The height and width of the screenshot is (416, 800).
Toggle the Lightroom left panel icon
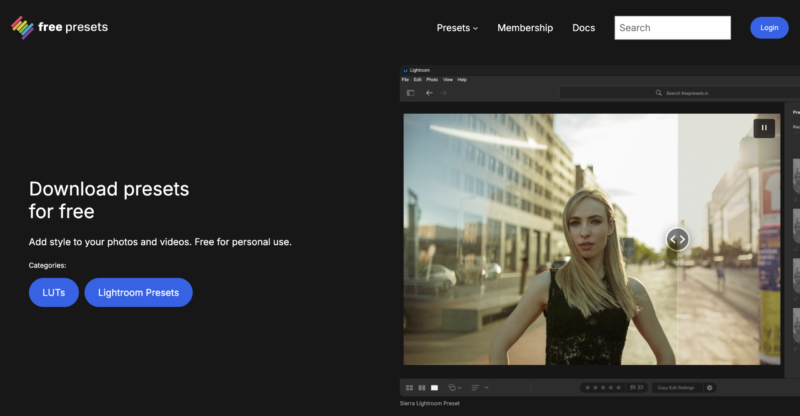pyautogui.click(x=410, y=93)
